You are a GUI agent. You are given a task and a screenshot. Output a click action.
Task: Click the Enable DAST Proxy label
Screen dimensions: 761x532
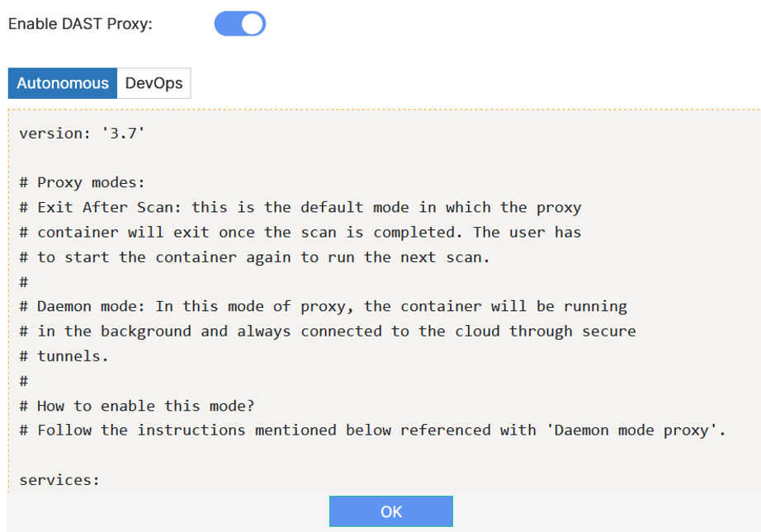pyautogui.click(x=80, y=24)
